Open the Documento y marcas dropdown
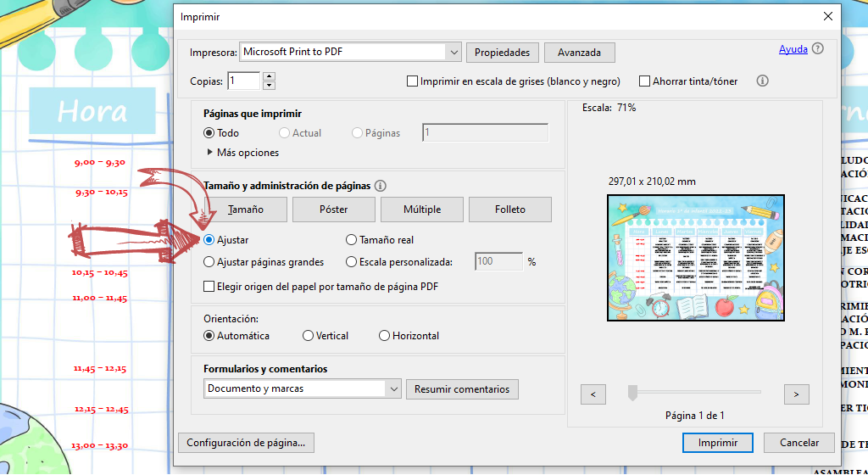The image size is (868, 475). [392, 388]
